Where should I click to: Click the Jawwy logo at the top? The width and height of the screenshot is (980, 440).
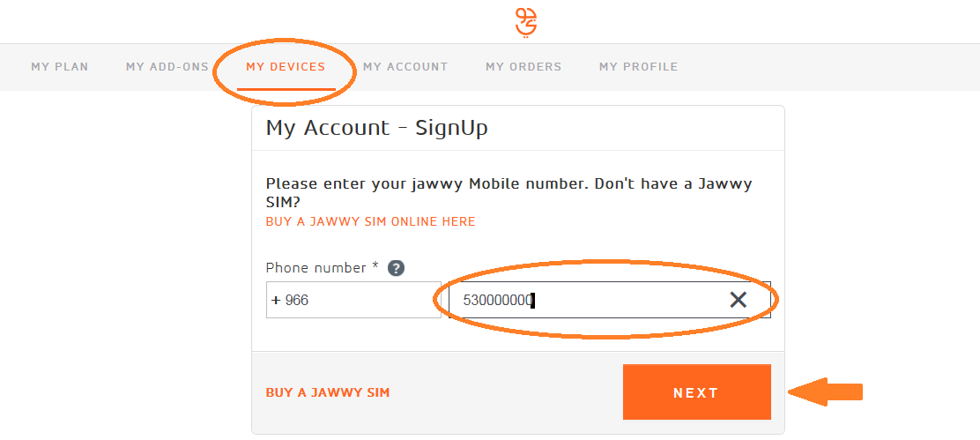coord(526,23)
